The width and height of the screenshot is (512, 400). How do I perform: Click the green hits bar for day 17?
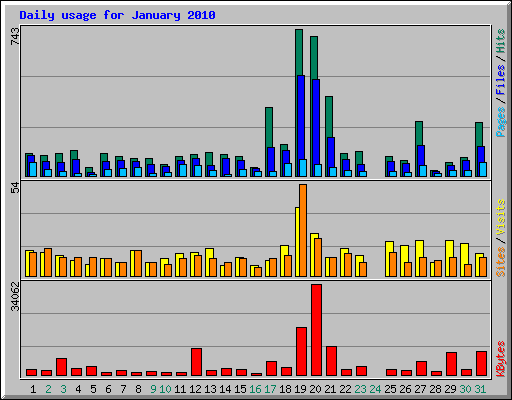269,127
